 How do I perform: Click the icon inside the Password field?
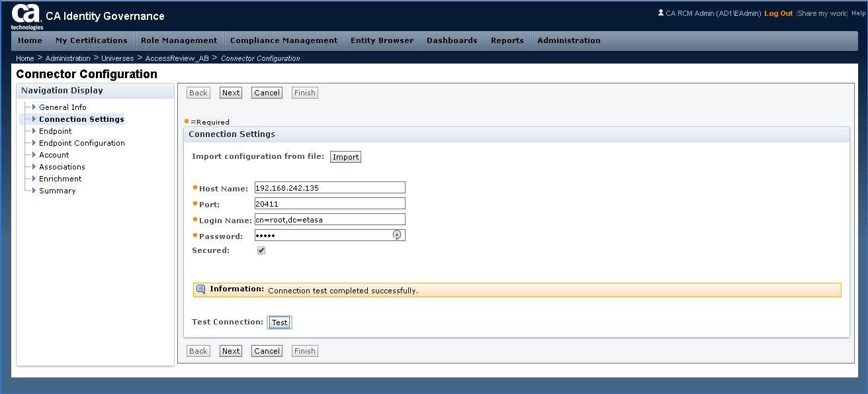coord(397,235)
